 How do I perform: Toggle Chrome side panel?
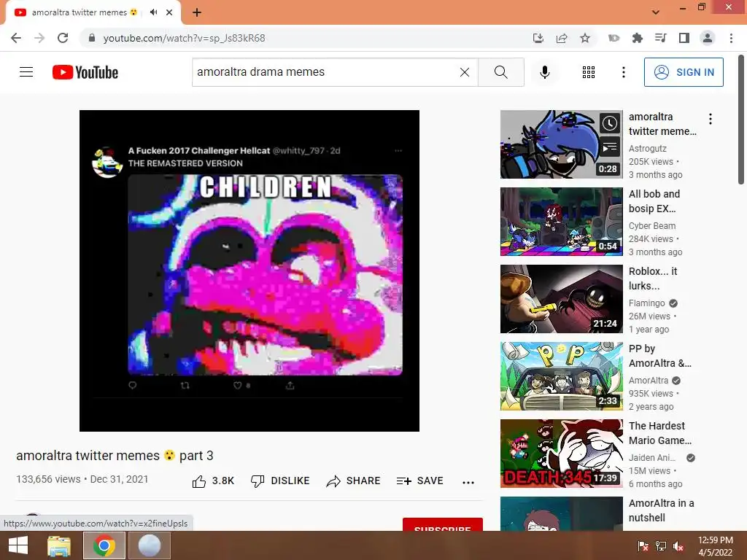[684, 38]
